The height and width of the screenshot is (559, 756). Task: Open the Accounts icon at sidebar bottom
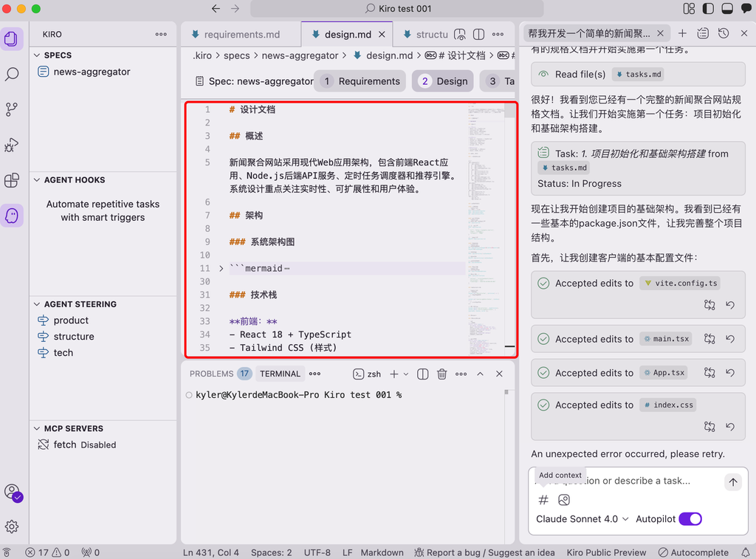pos(13,492)
